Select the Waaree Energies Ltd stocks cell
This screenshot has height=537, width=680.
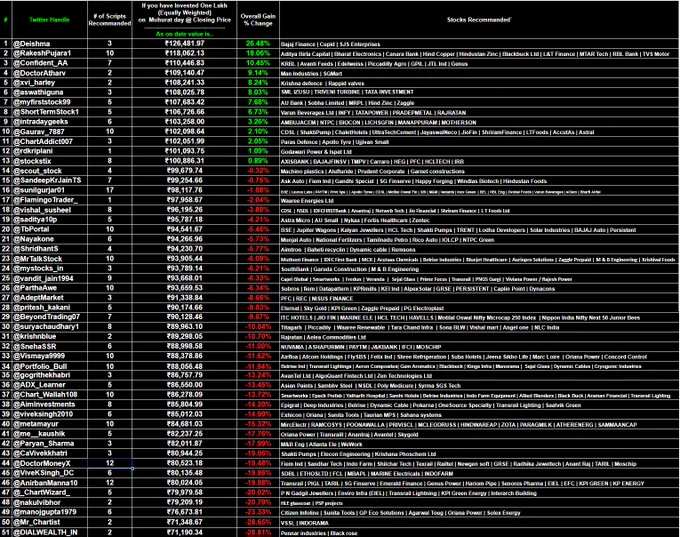point(479,200)
